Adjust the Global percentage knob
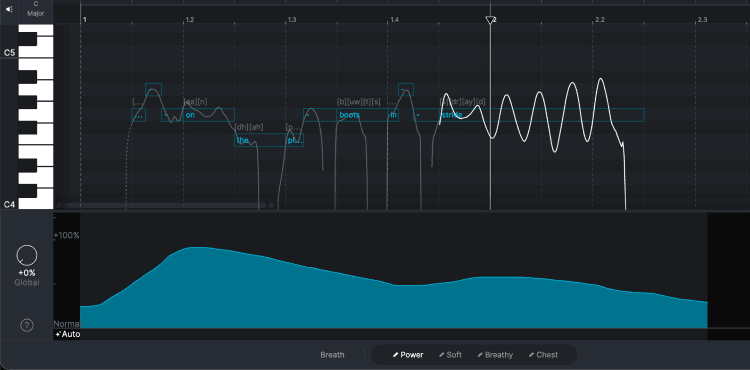The width and height of the screenshot is (750, 370). click(27, 255)
